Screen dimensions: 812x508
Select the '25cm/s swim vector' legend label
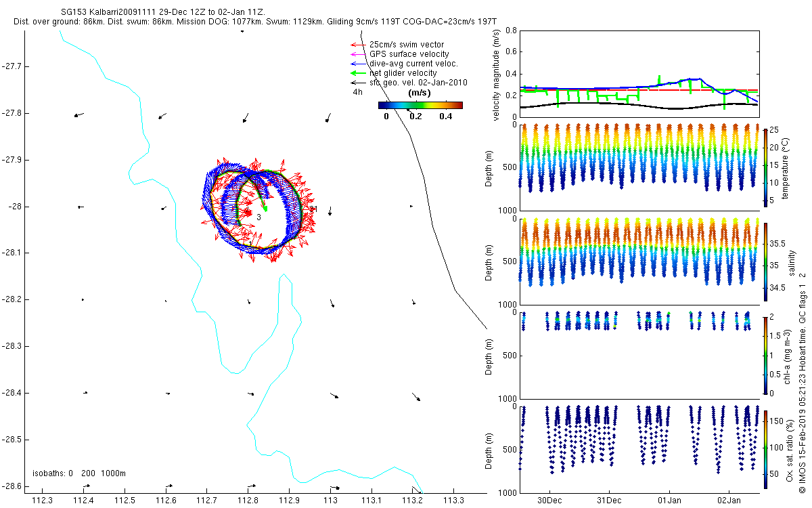[x=406, y=45]
